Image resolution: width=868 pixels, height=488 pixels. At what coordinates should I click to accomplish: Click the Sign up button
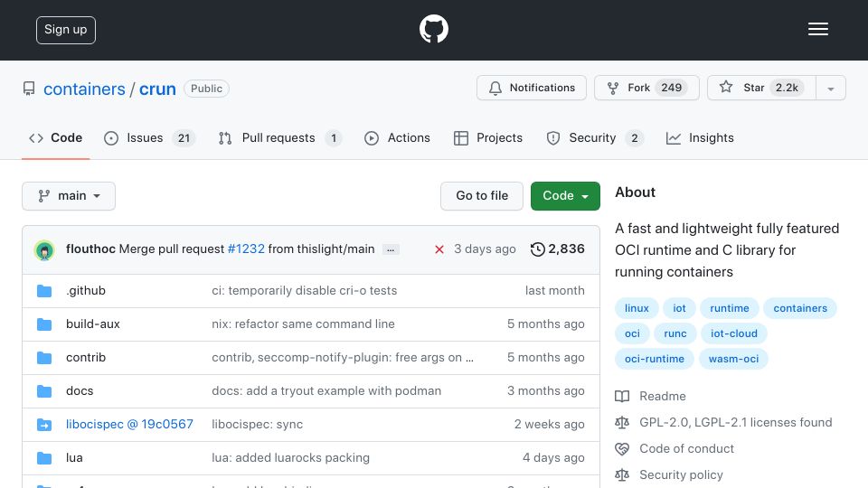[66, 30]
